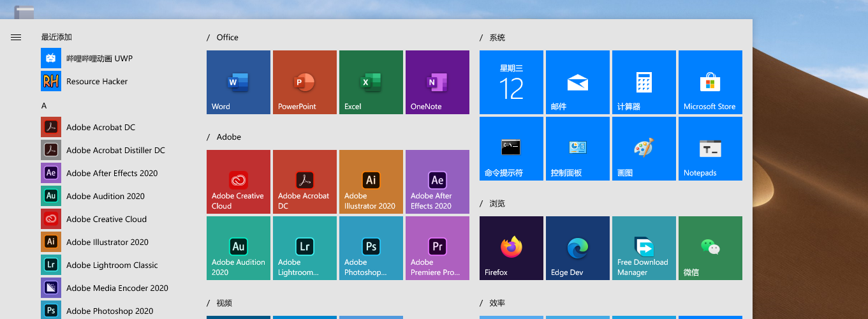Open the 邮件 mail tile
Screen dimensions: 868x319
[578, 82]
